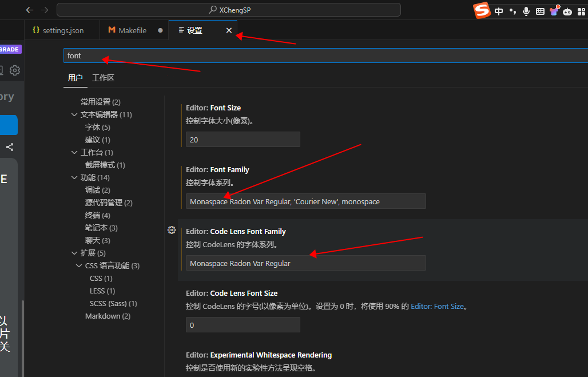Click the Editor: Font Size setting title
588x377 pixels.
pyautogui.click(x=213, y=108)
